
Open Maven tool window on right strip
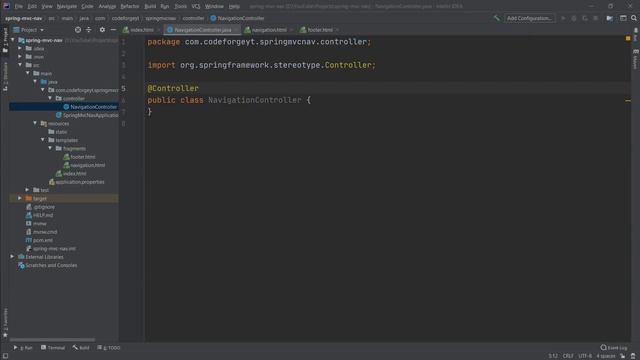tap(636, 60)
